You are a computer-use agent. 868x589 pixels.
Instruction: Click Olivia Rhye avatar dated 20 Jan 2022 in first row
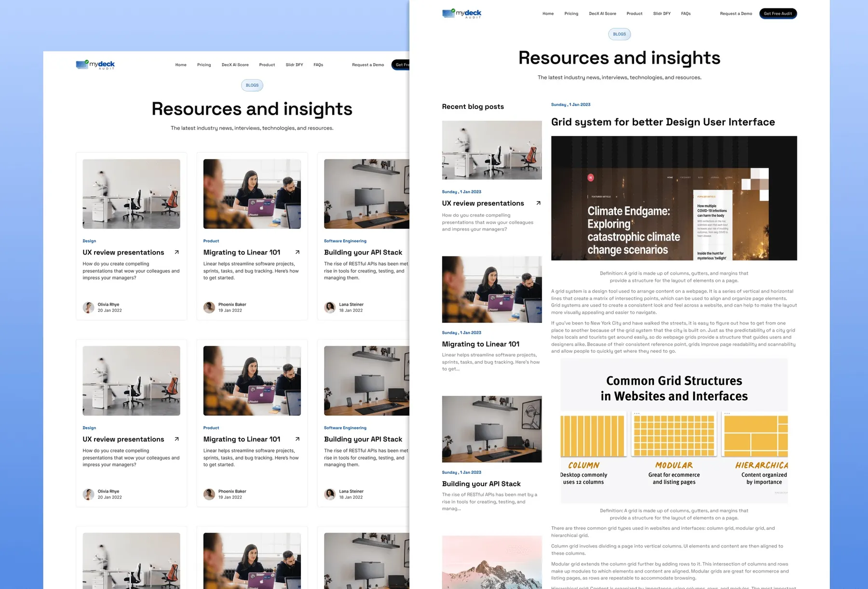(88, 308)
